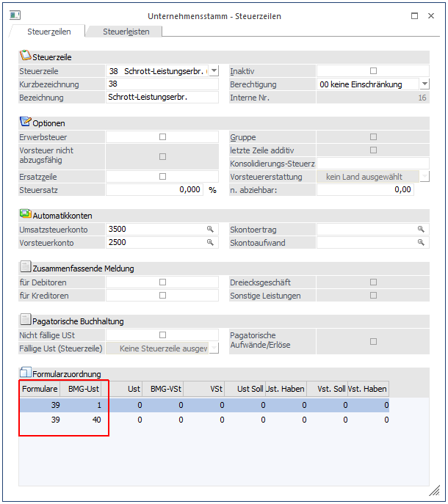Open the Fällige Ust Steuerzeile dropdown
The height and width of the screenshot is (504, 448).
tap(214, 348)
